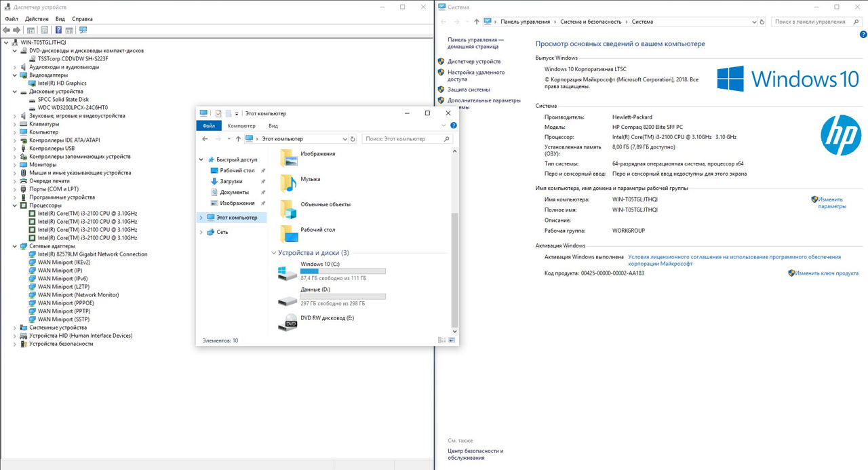The width and height of the screenshot is (868, 470).
Task: Click the blue Help icon in Device Manager toolbar
Action: coord(58,30)
